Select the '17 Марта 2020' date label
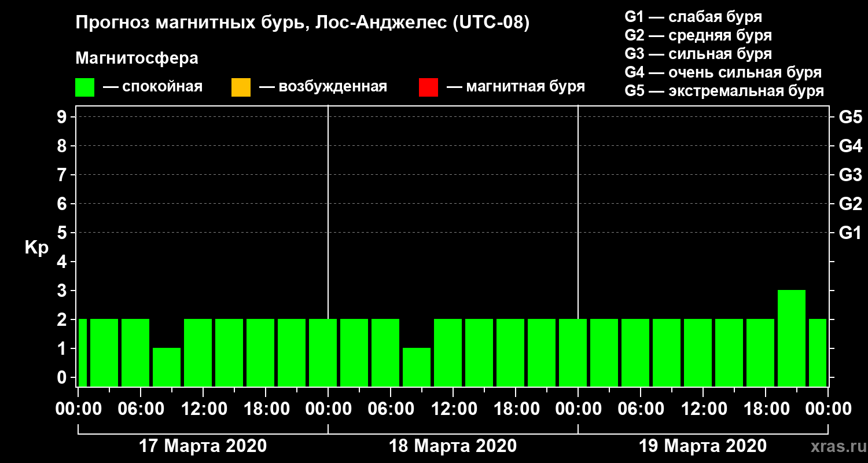Viewport: 868px width, 463px height. [203, 446]
